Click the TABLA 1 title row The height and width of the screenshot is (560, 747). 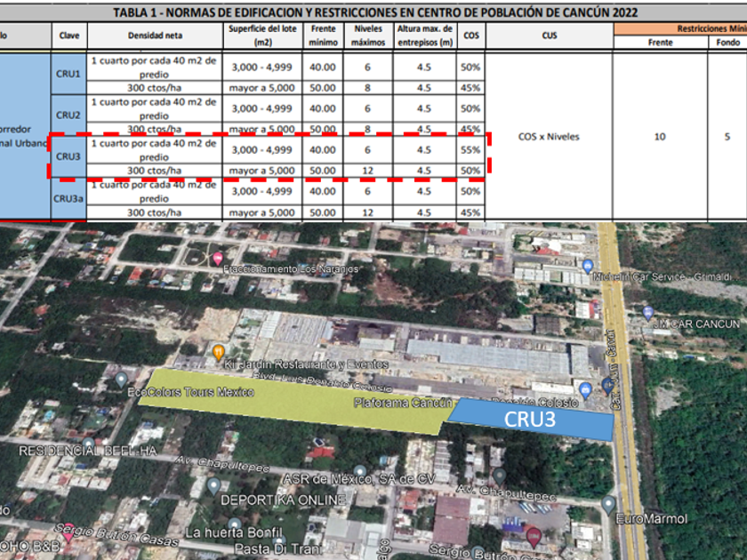coord(374,12)
